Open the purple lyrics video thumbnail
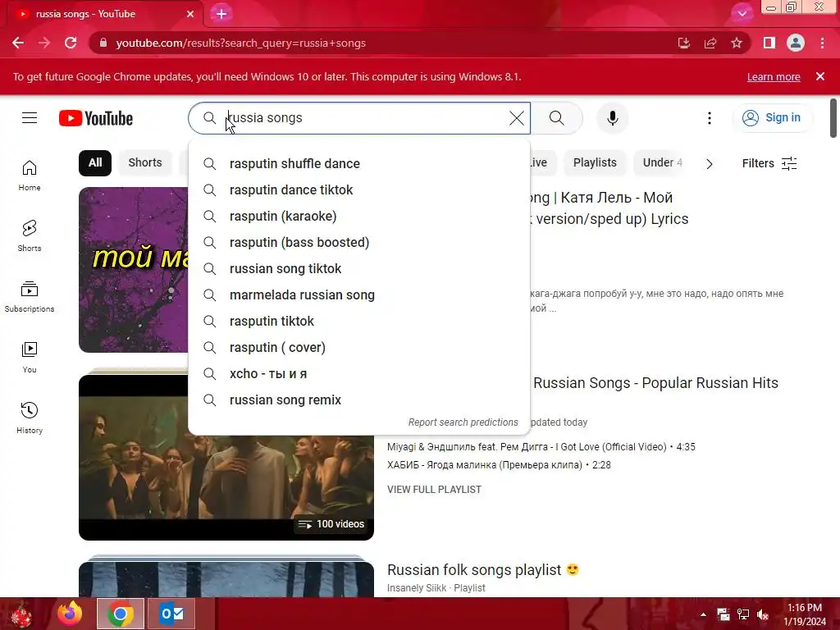This screenshot has height=630, width=840. coord(134,269)
